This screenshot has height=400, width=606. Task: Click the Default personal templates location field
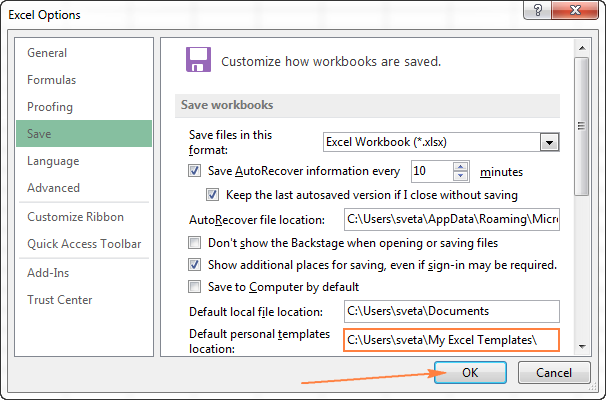coord(451,340)
